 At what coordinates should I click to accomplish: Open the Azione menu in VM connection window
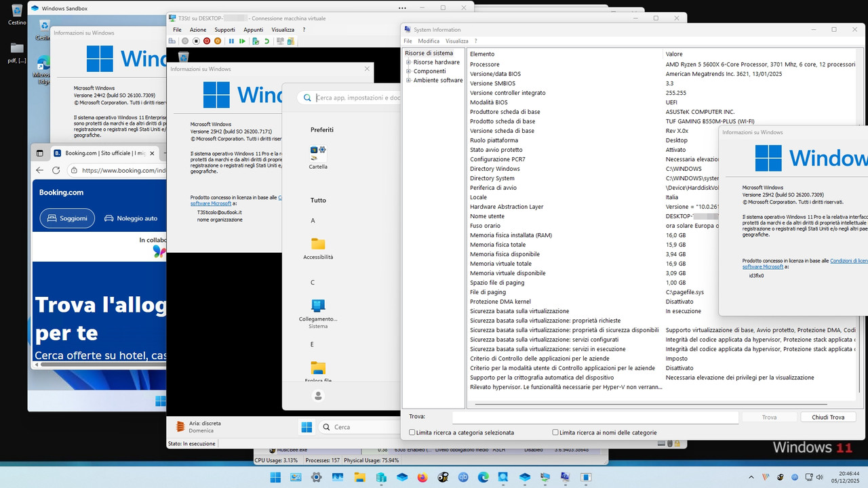coord(198,30)
